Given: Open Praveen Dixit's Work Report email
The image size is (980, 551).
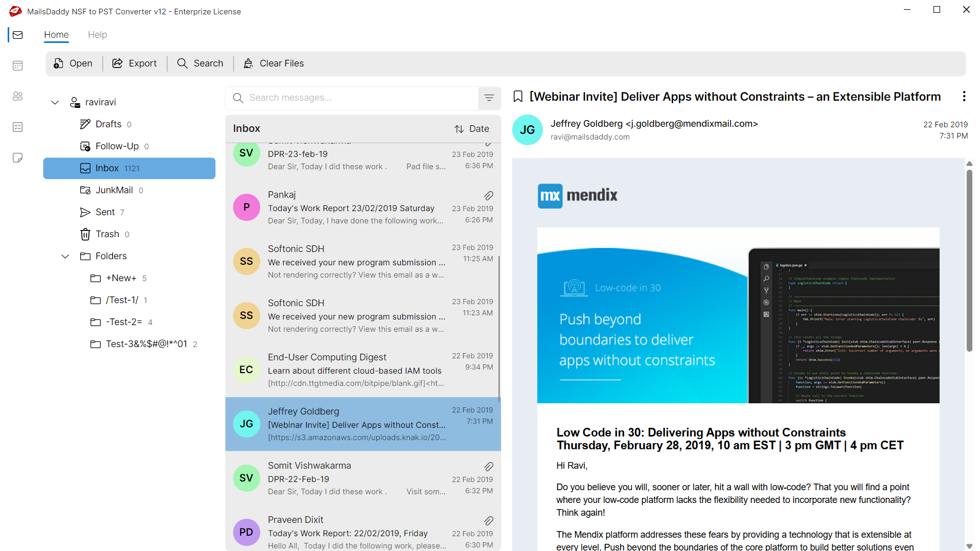Looking at the screenshot, I should tap(363, 529).
